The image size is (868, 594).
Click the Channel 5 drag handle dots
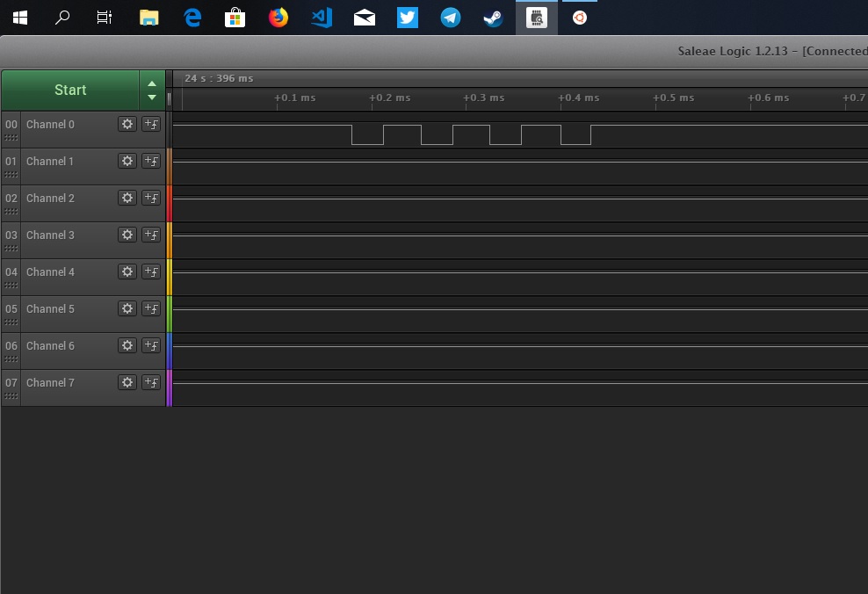(11, 322)
